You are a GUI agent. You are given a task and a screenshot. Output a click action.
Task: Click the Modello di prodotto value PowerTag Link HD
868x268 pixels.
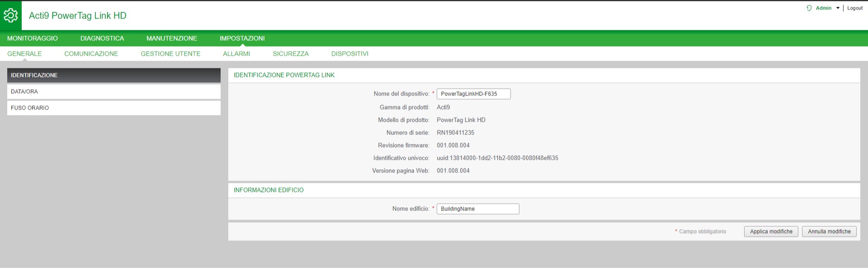tap(461, 120)
